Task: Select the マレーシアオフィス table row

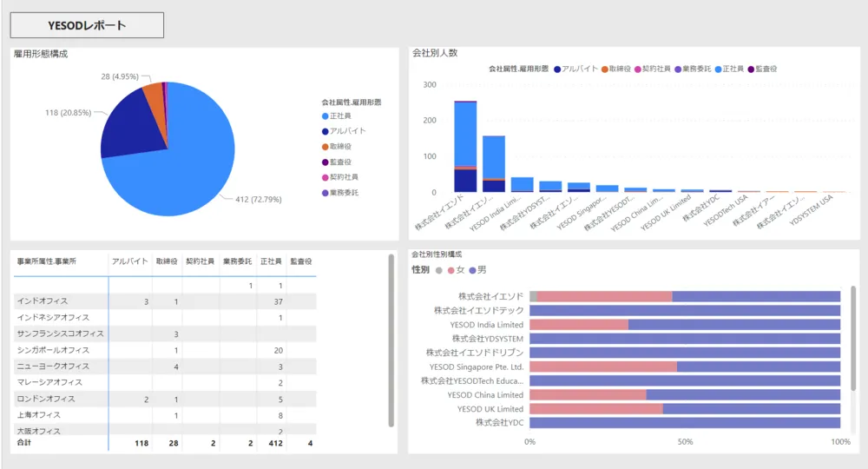Action: tap(165, 383)
